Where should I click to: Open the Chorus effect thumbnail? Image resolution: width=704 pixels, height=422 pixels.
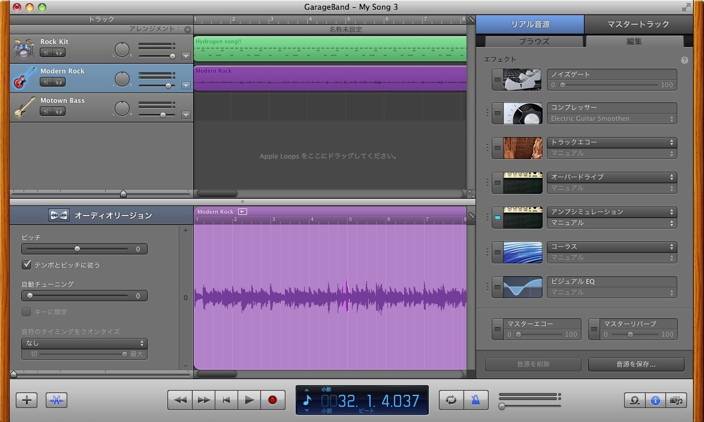click(522, 252)
